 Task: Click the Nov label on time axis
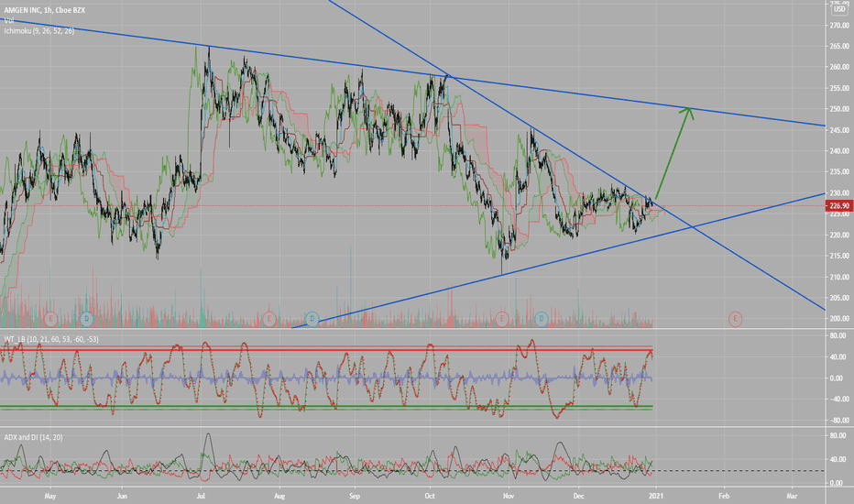pos(509,496)
